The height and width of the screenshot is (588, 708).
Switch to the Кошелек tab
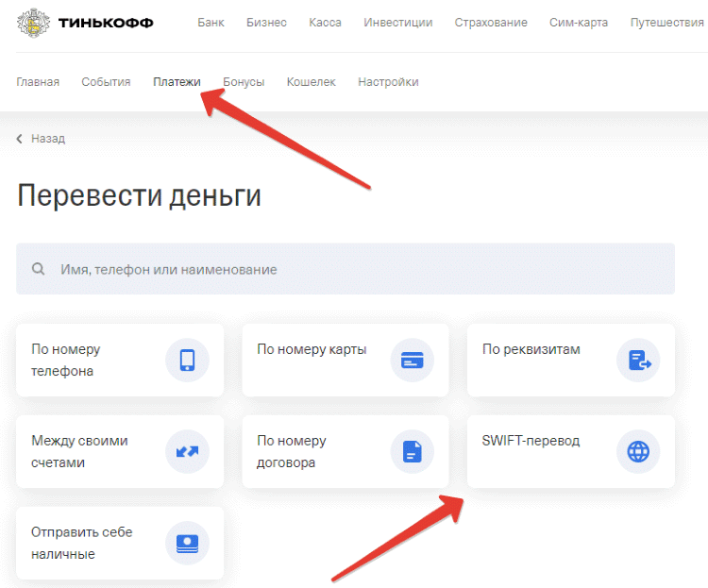(x=312, y=82)
